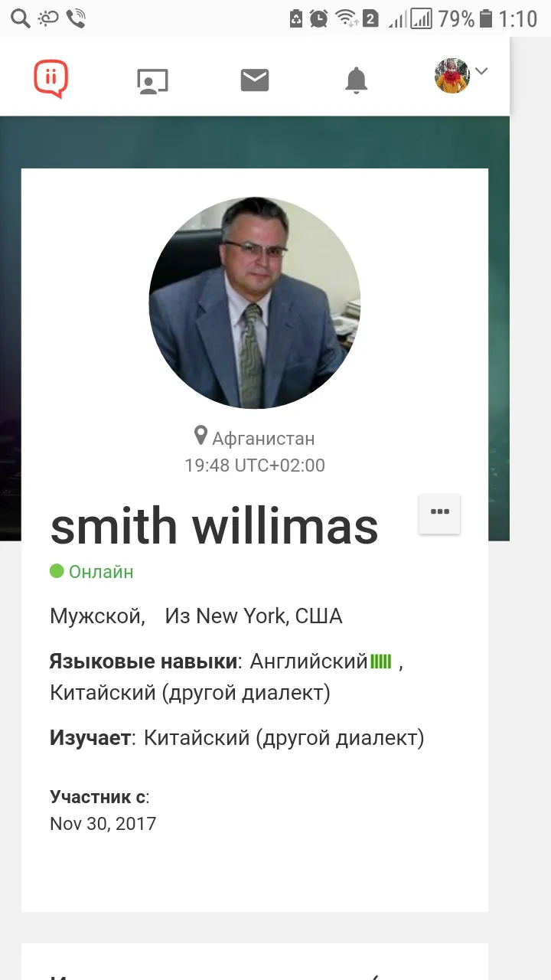This screenshot has height=980, width=551.
Task: Tap the Nov 30, 2017 member date
Action: 103,824
